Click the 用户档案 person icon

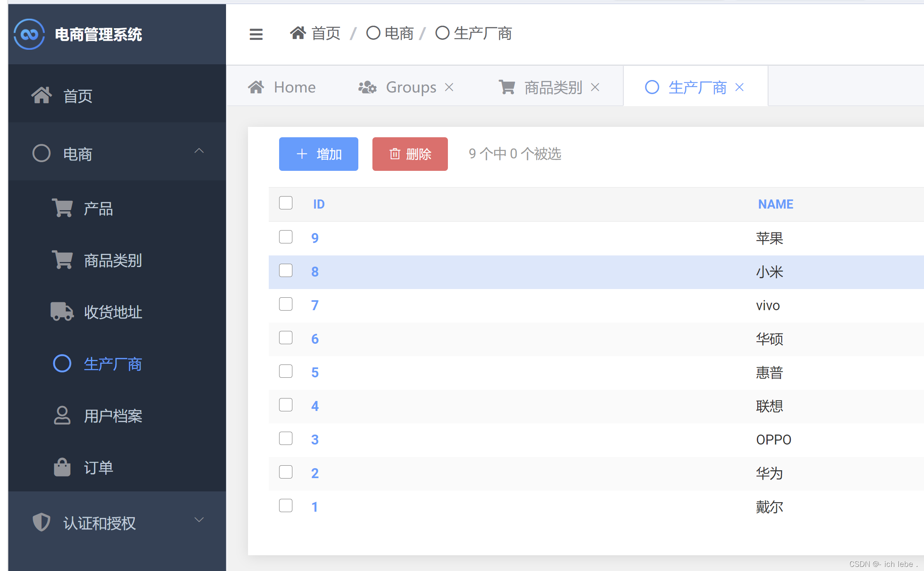coord(62,416)
